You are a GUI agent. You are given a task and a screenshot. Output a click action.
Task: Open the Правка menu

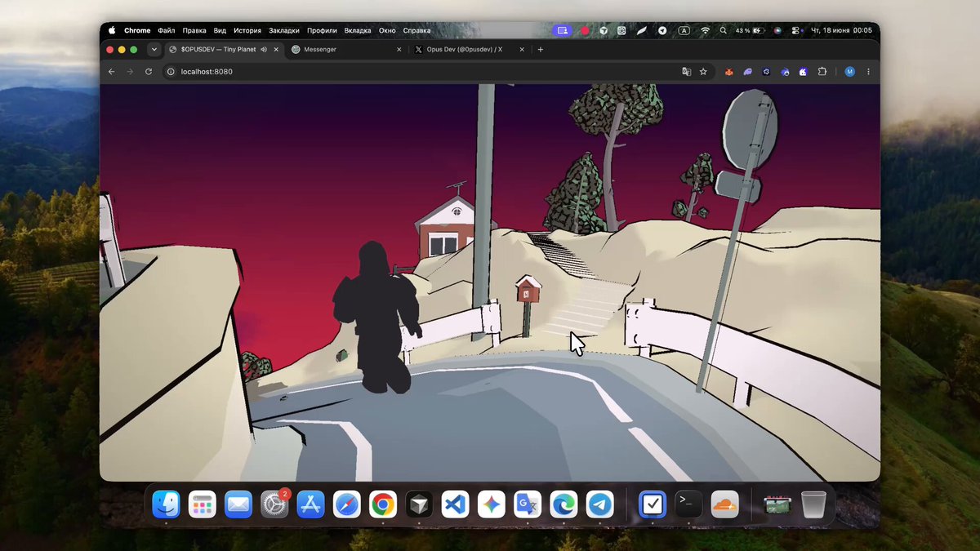click(194, 30)
